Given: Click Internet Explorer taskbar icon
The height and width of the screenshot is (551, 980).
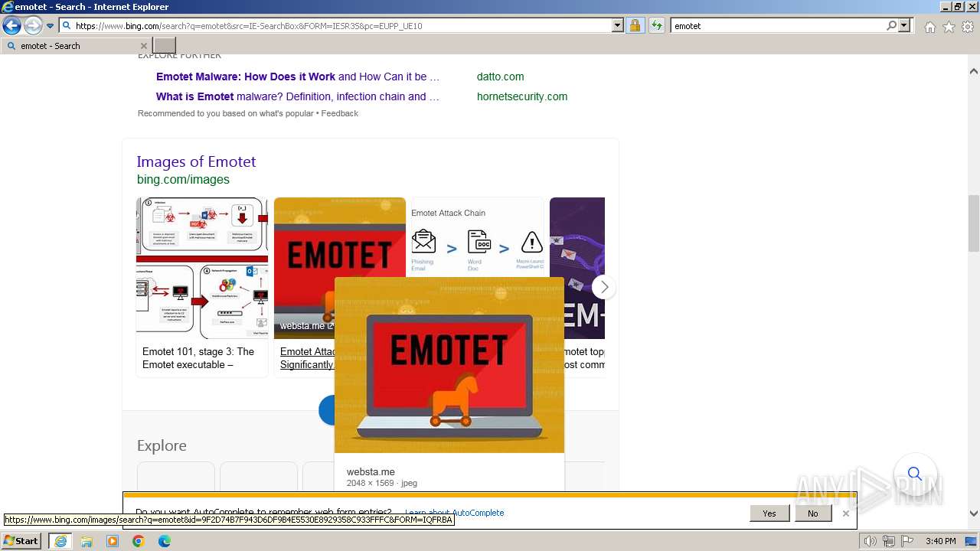Looking at the screenshot, I should [60, 541].
